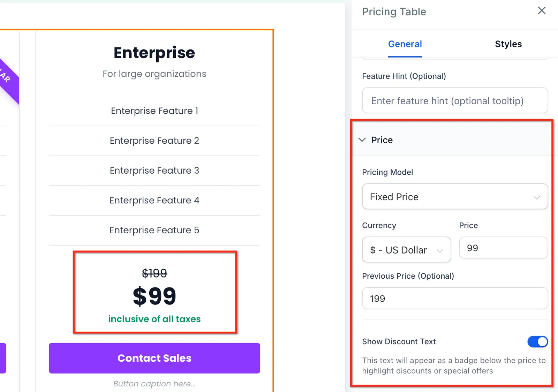Select Enterprise Feature 3 row

(154, 171)
